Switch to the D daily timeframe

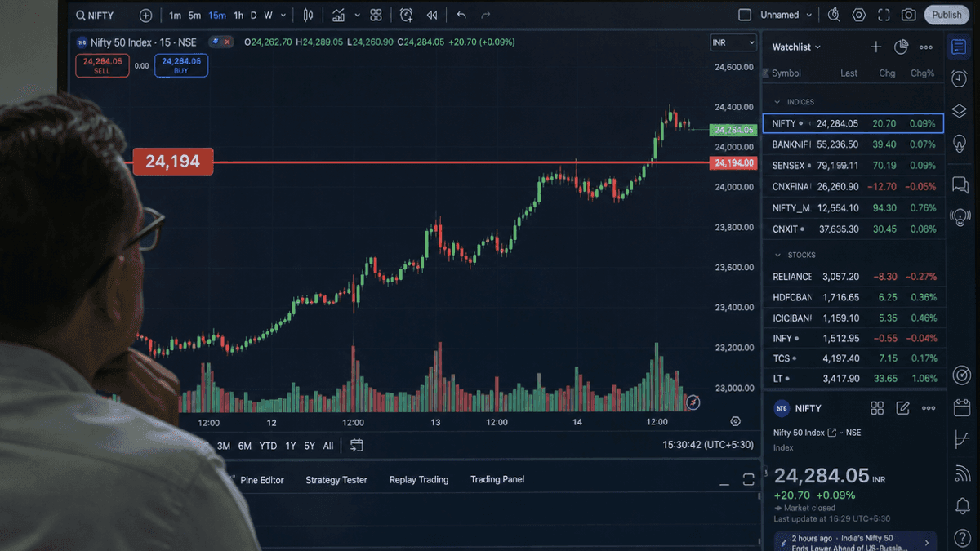pos(253,16)
